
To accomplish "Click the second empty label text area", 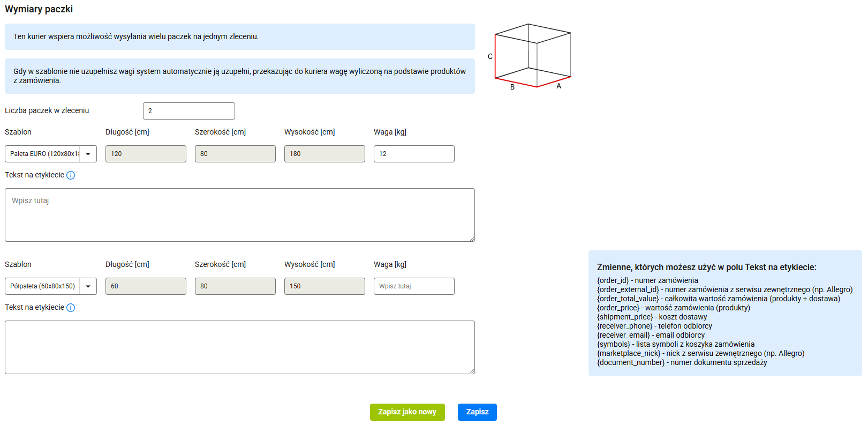I will 240,347.
